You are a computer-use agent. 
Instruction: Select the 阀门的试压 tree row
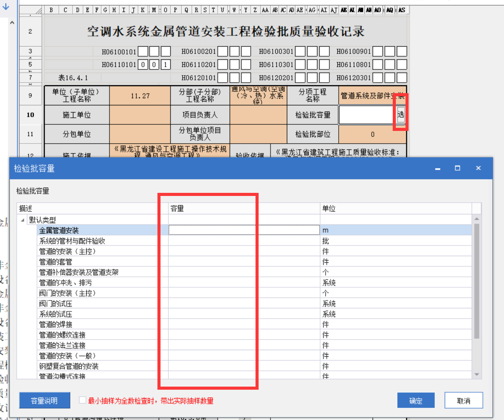click(55, 304)
